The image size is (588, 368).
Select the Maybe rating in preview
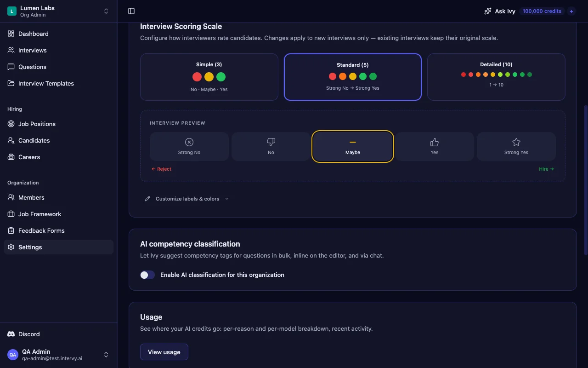point(353,146)
